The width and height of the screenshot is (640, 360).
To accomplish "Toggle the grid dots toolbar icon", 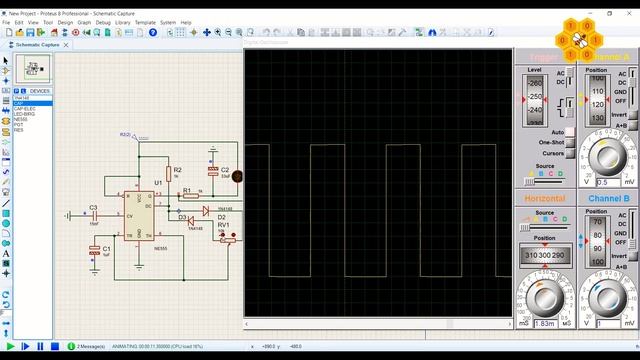I will click(x=180, y=32).
